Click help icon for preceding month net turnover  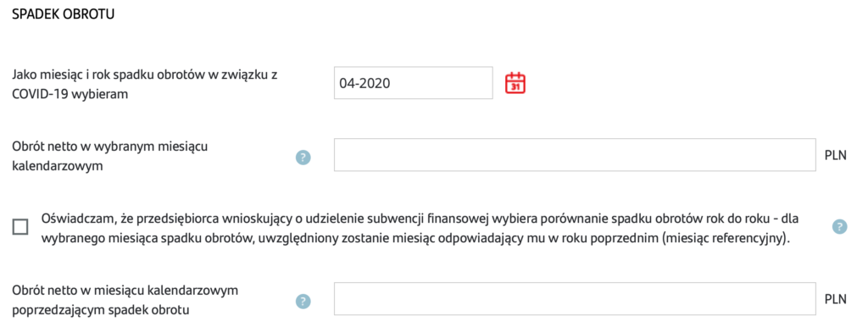pos(303,302)
